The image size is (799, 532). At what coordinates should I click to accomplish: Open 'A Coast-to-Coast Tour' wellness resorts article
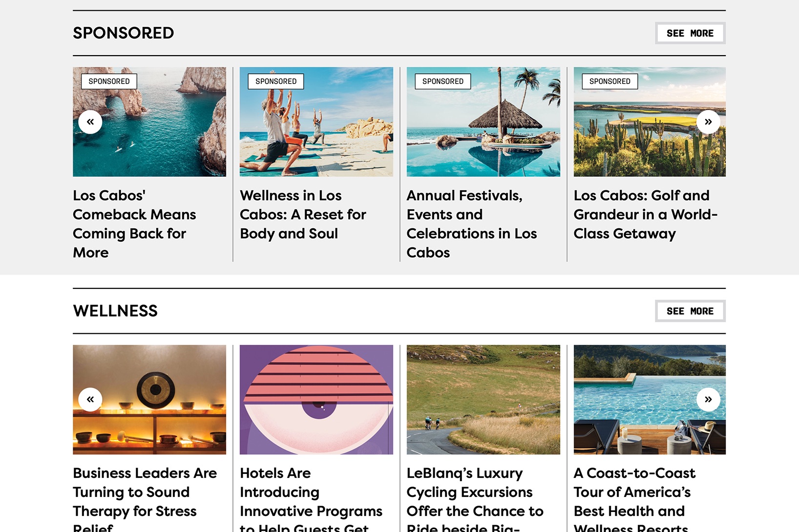coord(635,499)
